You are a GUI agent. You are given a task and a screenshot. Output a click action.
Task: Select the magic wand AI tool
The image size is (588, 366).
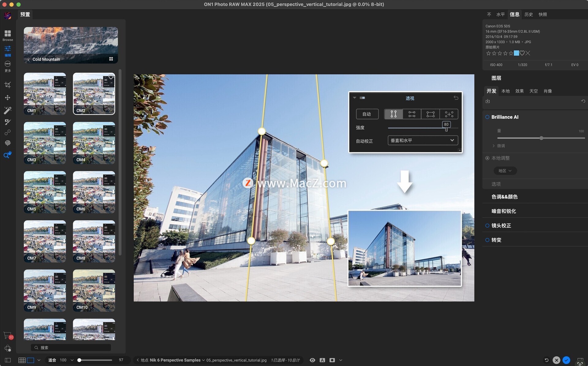coord(8,110)
